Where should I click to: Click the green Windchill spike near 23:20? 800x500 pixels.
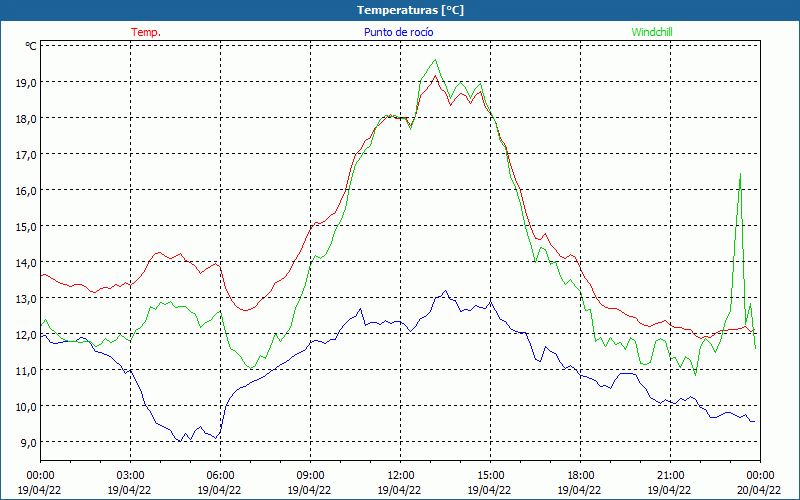740,174
